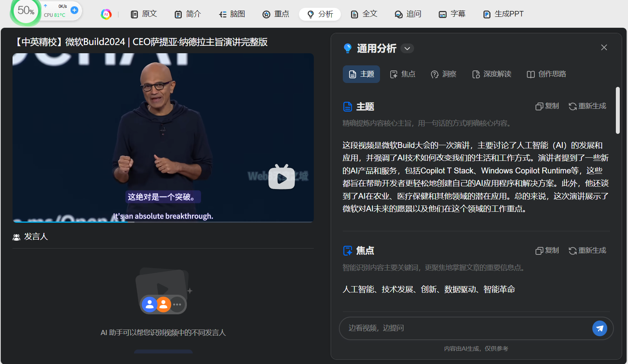Copy the 主题 section content
This screenshot has height=364, width=628.
(547, 106)
